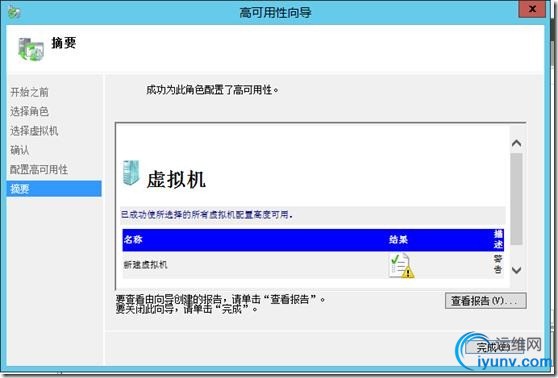
Task: Select 确认 step in sidebar
Action: 20,150
